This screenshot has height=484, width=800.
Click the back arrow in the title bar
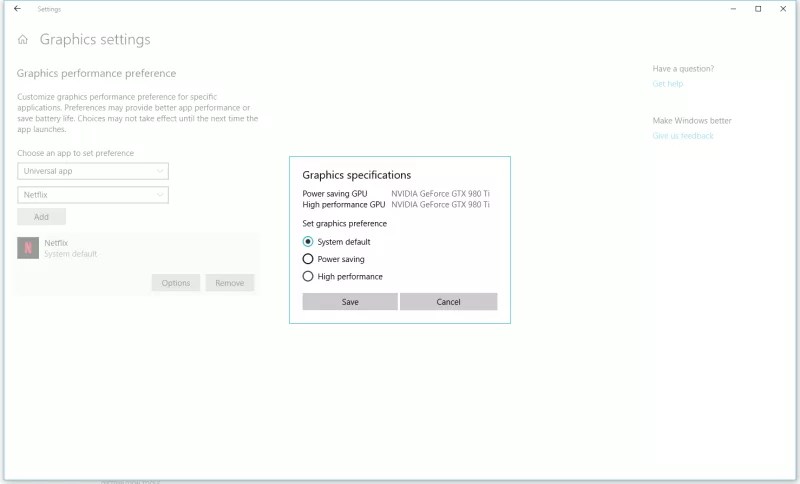point(17,9)
